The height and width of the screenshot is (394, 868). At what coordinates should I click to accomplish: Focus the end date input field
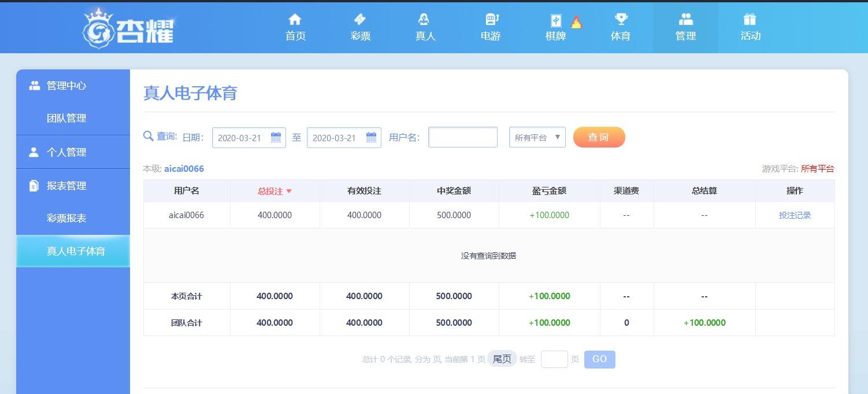pyautogui.click(x=344, y=138)
